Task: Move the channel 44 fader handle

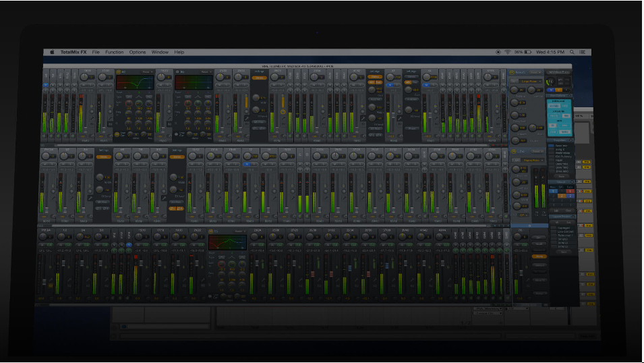Action: coord(430,115)
